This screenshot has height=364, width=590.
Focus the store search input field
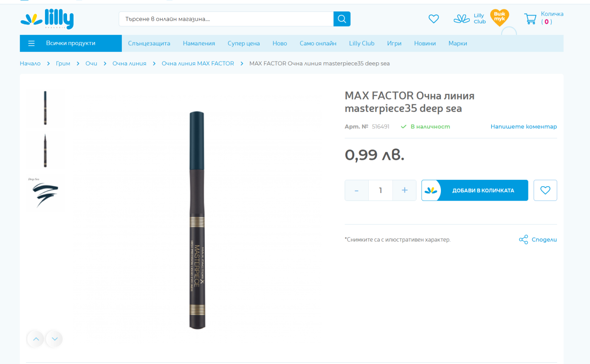tap(226, 19)
